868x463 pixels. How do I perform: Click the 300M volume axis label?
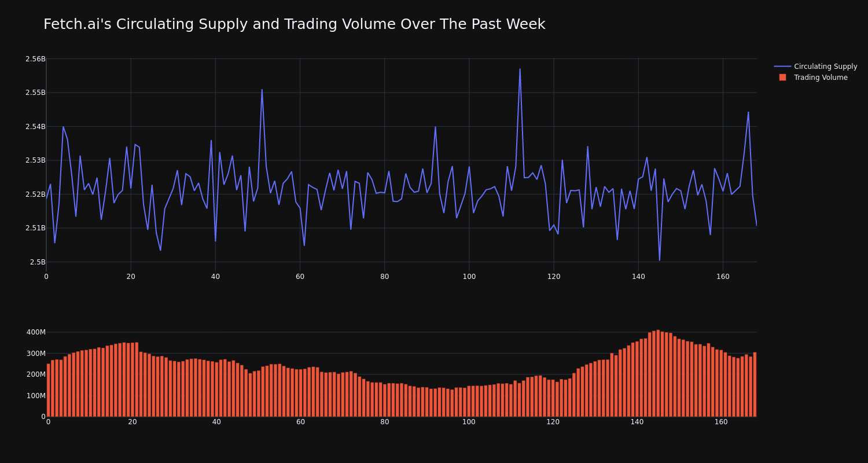click(35, 354)
